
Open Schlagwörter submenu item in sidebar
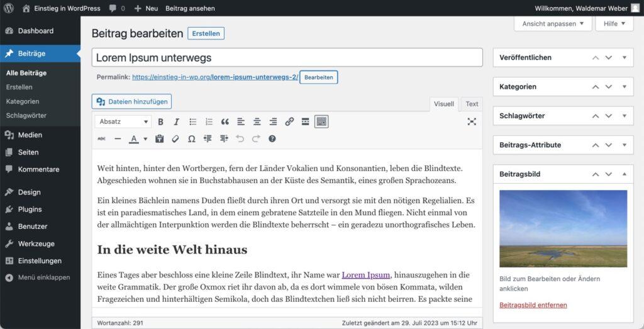[x=26, y=115]
